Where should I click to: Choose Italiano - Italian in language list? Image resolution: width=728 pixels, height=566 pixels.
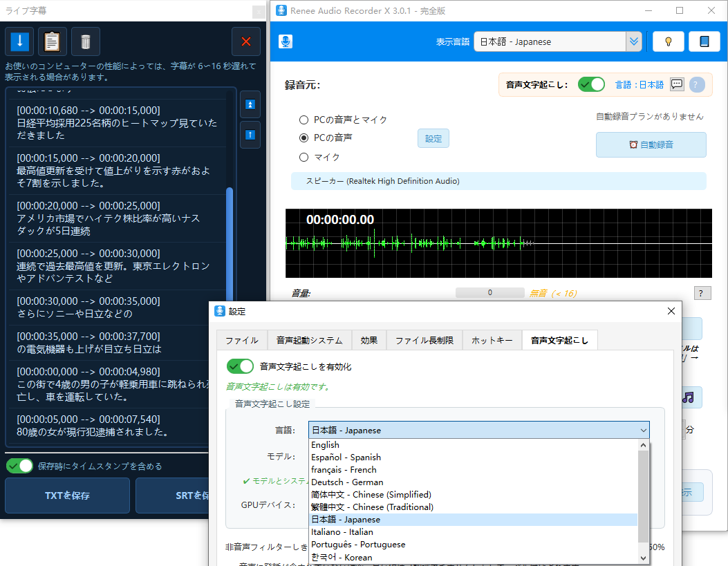pos(473,532)
